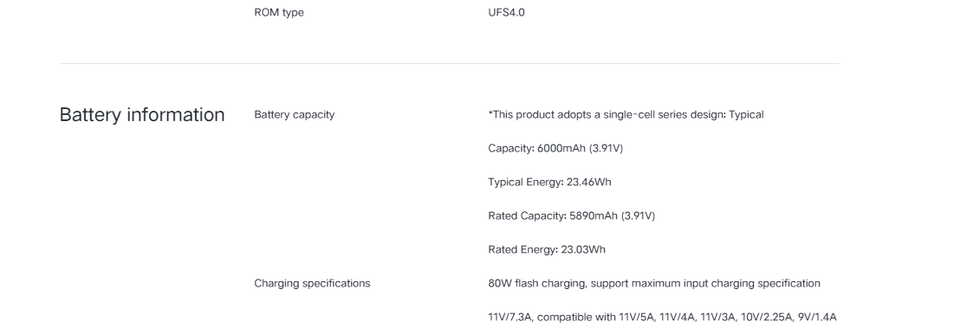Click the single-cell series design note
The width and height of the screenshot is (980, 328).
click(626, 115)
